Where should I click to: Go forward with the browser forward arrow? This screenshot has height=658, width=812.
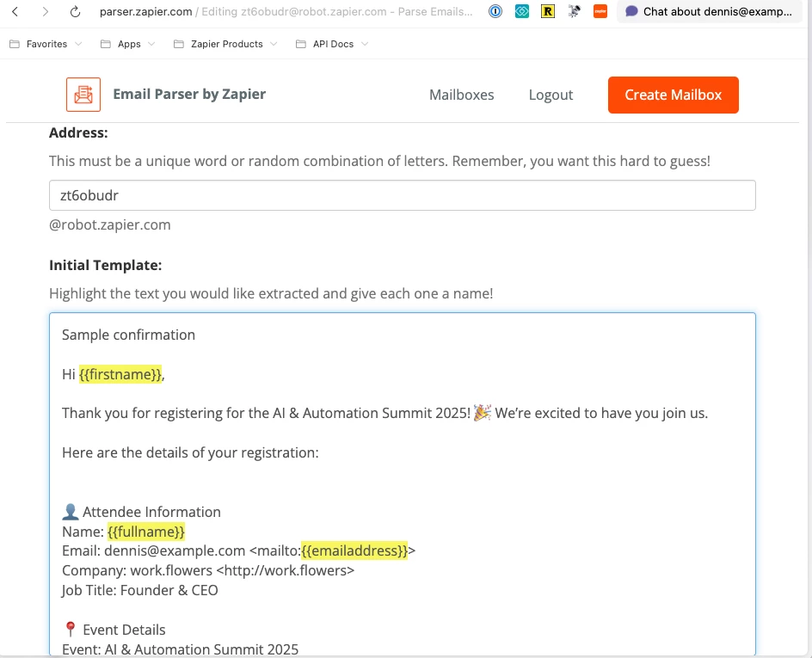45,11
